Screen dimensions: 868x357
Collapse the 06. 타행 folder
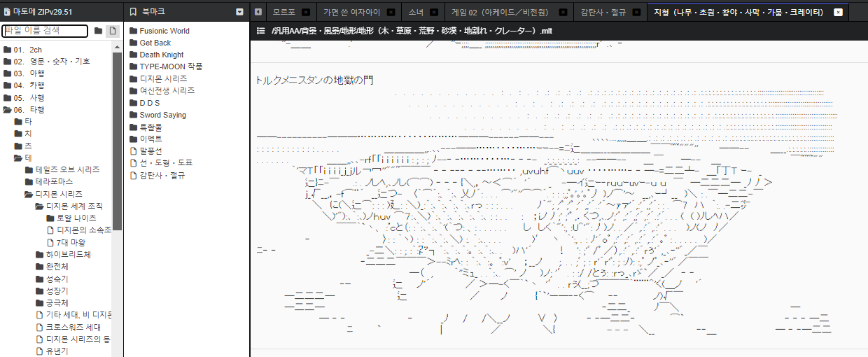click(7, 110)
